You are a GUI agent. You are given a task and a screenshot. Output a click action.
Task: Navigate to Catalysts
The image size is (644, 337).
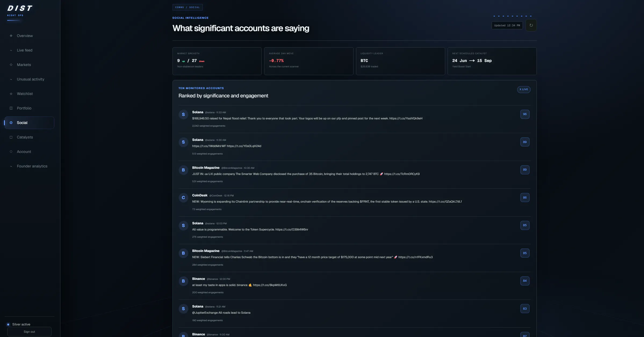(x=29, y=137)
